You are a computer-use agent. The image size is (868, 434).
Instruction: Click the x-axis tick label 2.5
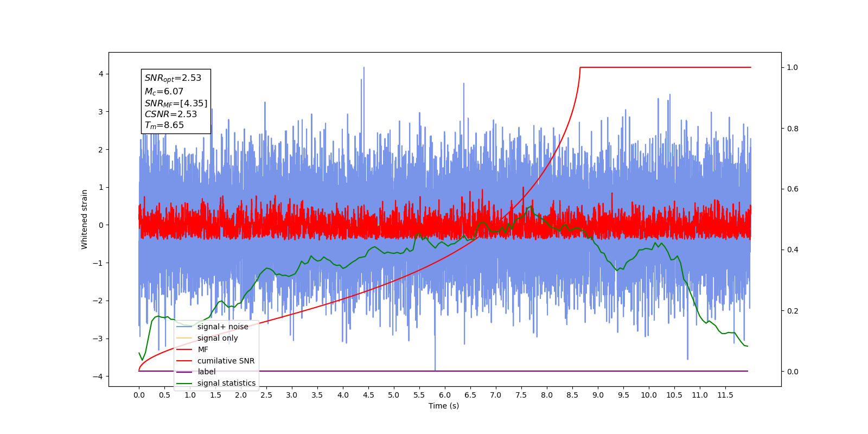pyautogui.click(x=266, y=395)
